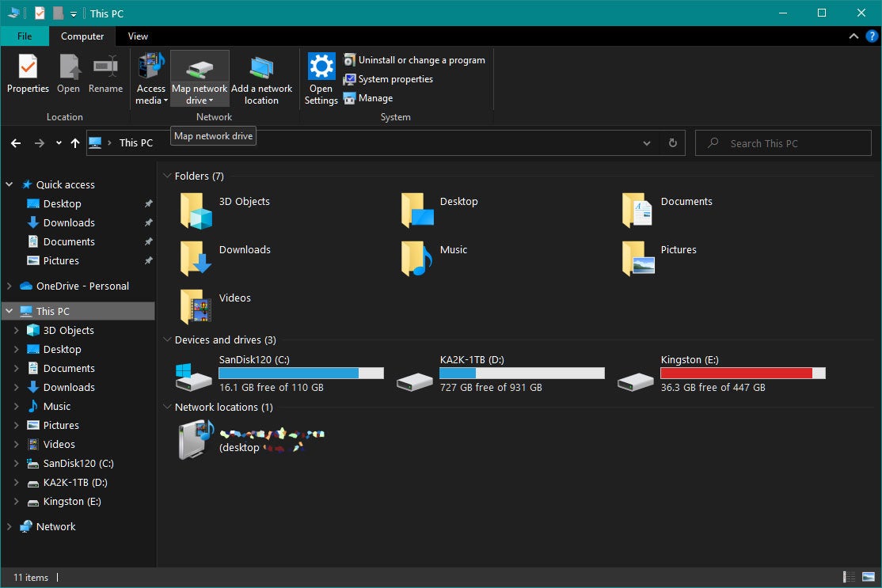Select the Kingston (E:) drive icon

pos(636,383)
